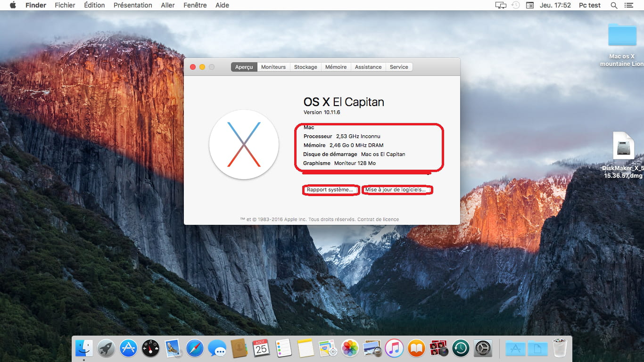Open the Apple menu
The width and height of the screenshot is (644, 362).
click(x=13, y=5)
